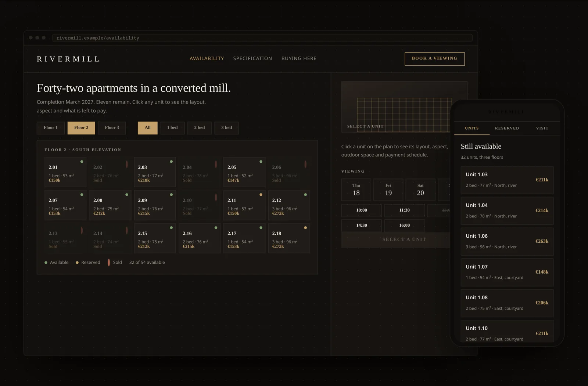Viewport: 588px width, 386px height.
Task: Open unit 2.15 on the plan
Action: click(x=155, y=238)
